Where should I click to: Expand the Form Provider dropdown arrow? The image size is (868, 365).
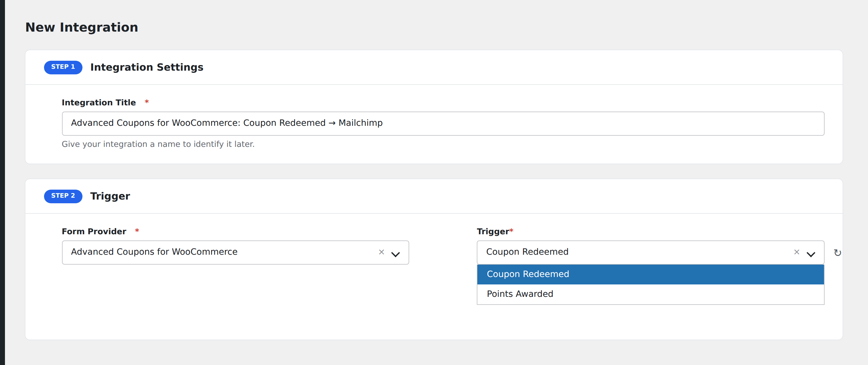point(396,254)
